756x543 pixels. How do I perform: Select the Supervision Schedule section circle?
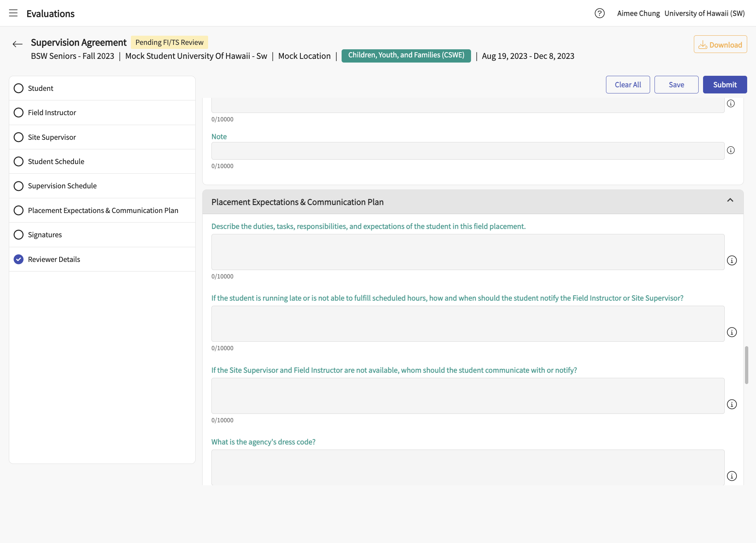[18, 186]
